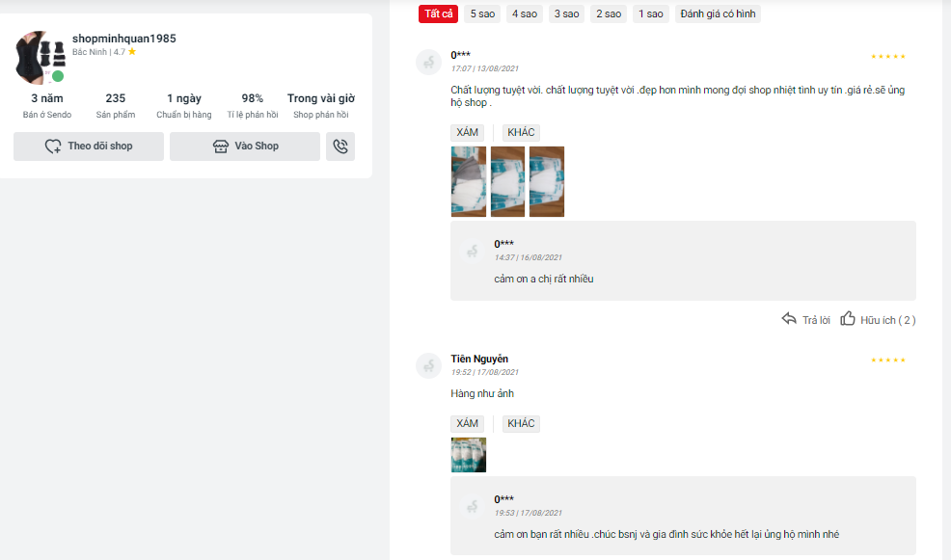
Task: Open shopminhquan1985 shop name link
Action: (x=123, y=39)
